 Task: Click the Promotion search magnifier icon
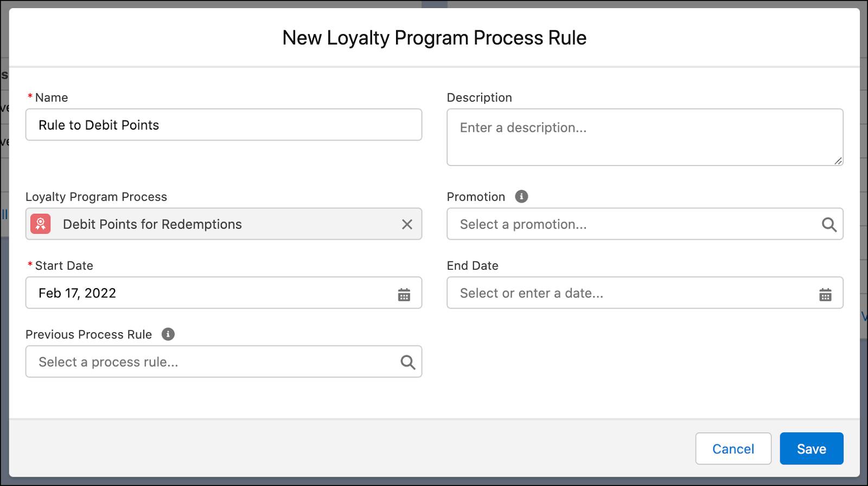click(829, 224)
